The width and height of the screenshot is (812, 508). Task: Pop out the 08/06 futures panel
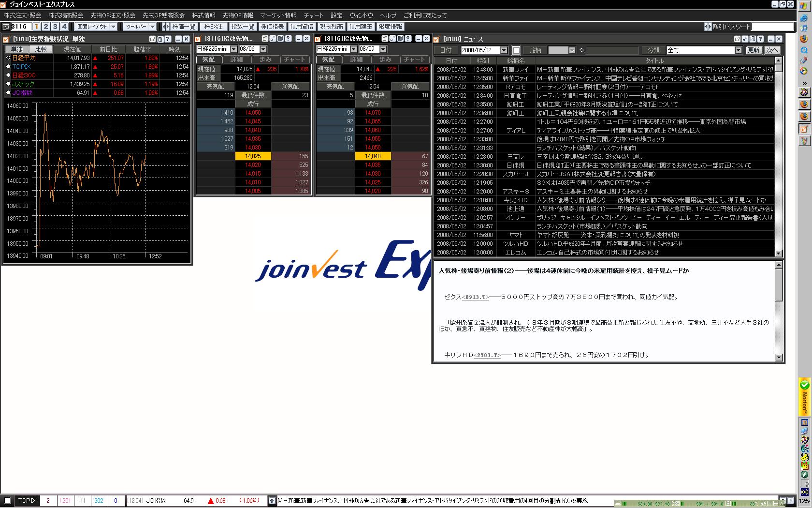click(265, 39)
